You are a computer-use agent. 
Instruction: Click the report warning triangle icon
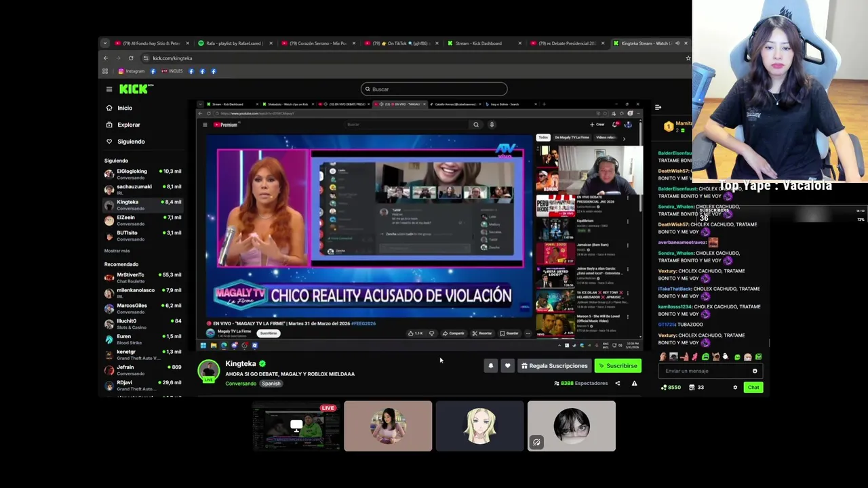634,384
